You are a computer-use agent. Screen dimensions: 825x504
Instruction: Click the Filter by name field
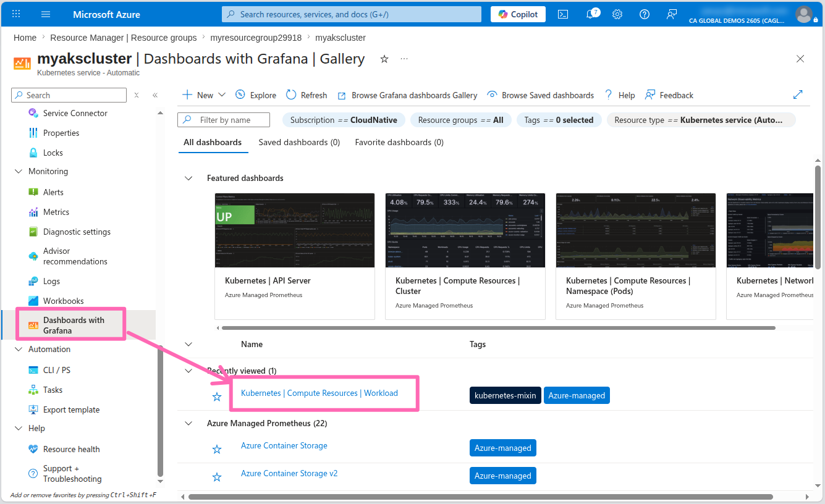[224, 120]
